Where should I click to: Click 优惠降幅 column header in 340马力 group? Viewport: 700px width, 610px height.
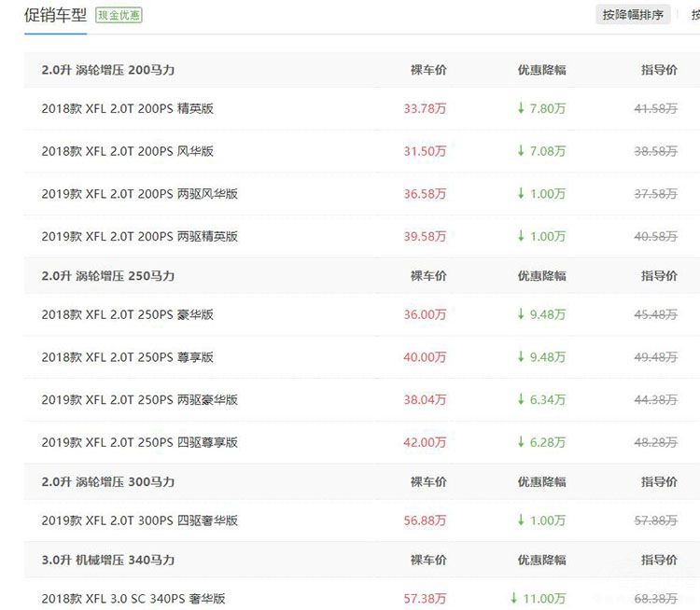[x=541, y=560]
